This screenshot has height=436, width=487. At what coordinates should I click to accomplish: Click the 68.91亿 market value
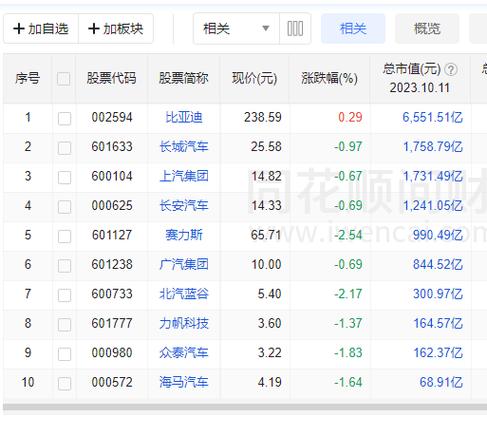click(x=441, y=382)
